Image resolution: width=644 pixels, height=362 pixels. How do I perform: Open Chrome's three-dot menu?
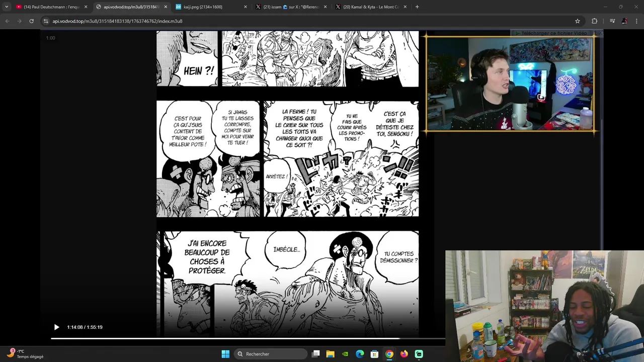(637, 21)
